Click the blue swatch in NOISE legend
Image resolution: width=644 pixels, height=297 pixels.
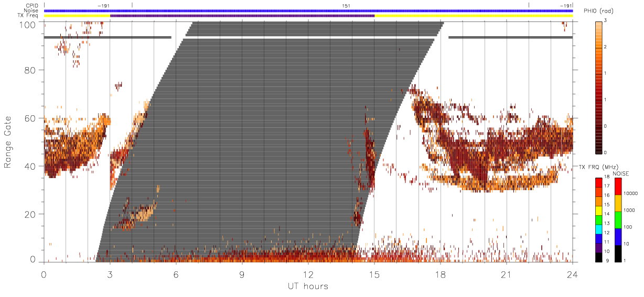point(617,236)
